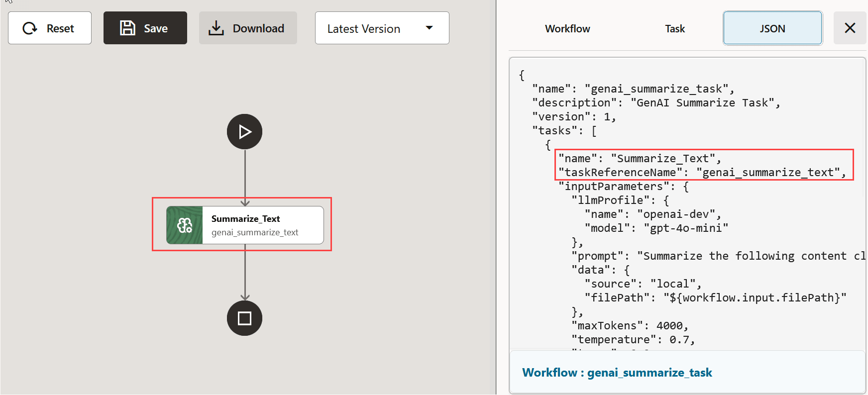Select the workflow start node
Viewport: 868px width, 395px height.
tap(244, 132)
